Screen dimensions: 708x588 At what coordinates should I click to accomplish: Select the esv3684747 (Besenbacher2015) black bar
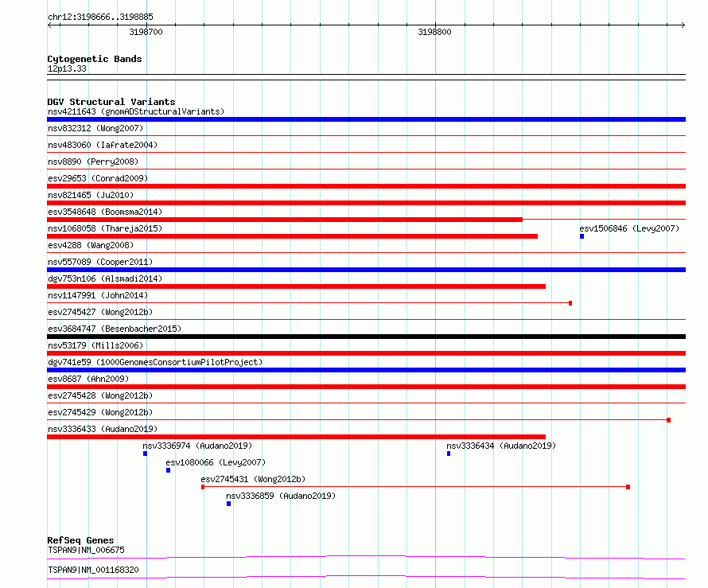pyautogui.click(x=366, y=337)
